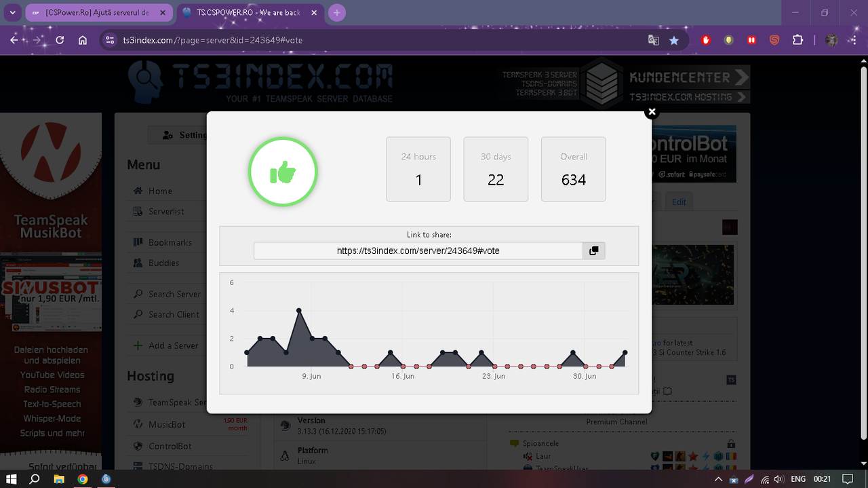Click the last chart data point
This screenshot has height=488, width=868.
[625, 352]
